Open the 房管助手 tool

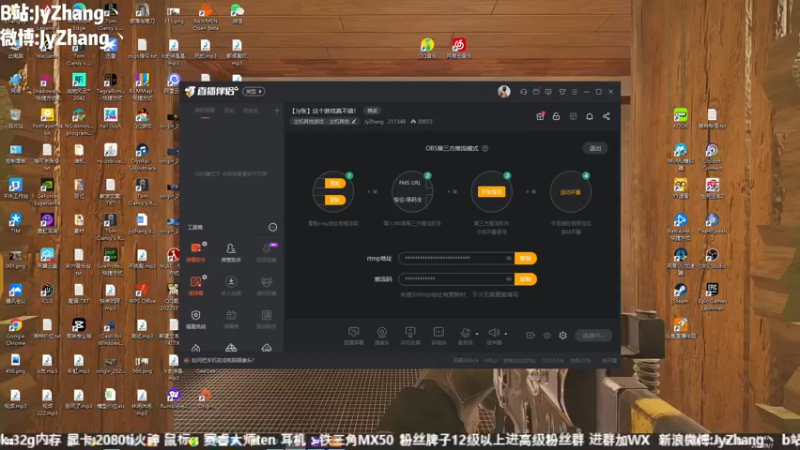point(231,253)
